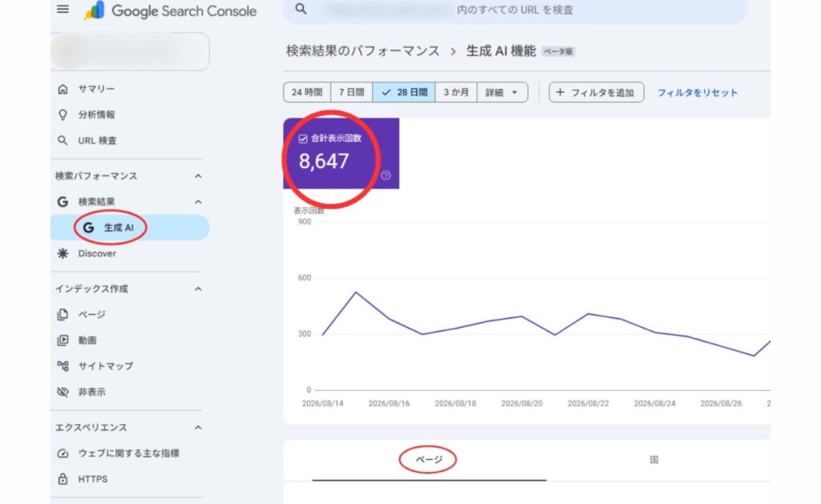Open HTTPS in the sidebar
821x504 pixels.
[x=93, y=479]
